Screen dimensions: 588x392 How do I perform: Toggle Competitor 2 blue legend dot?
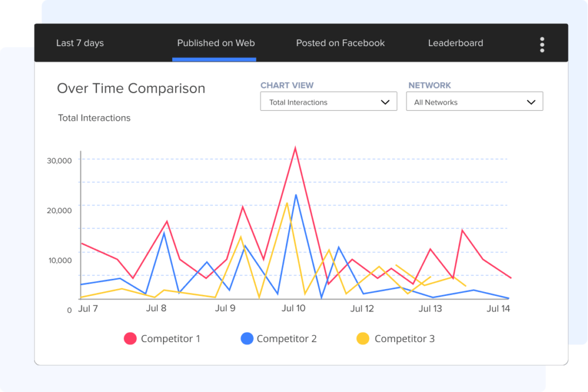coord(246,339)
